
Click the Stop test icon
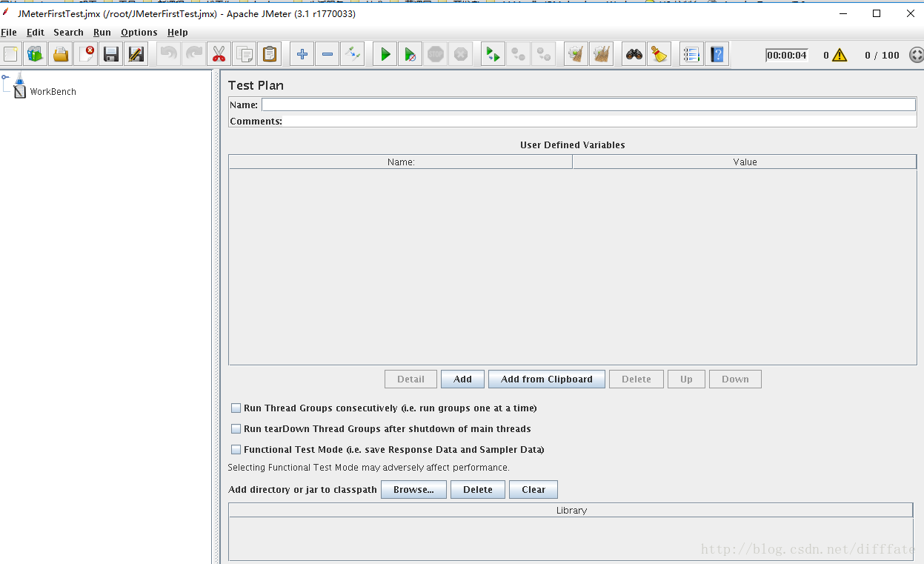[436, 54]
